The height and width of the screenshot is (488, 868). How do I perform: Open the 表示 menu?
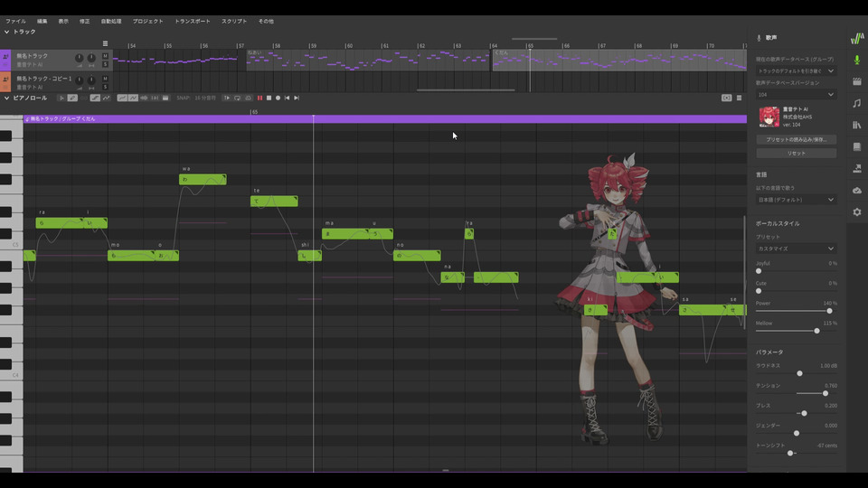pos(63,21)
